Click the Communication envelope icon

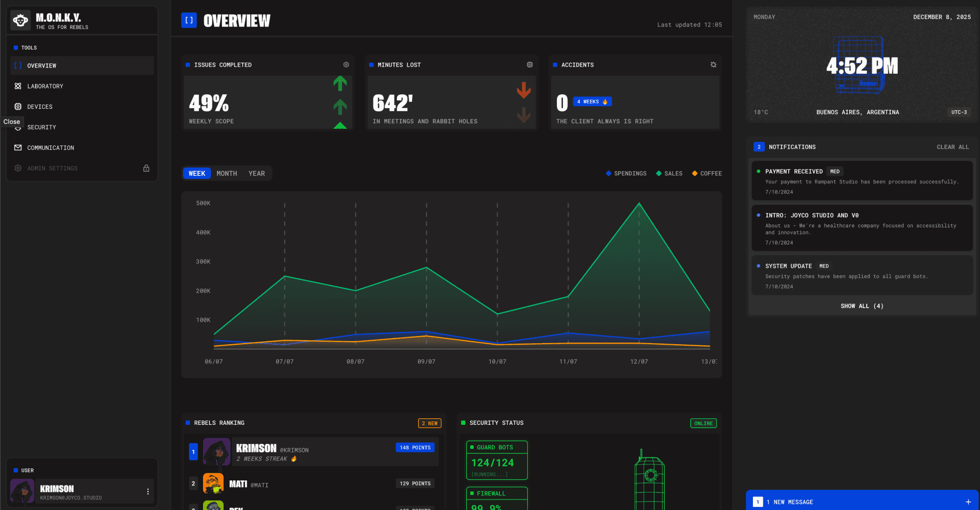pyautogui.click(x=18, y=148)
